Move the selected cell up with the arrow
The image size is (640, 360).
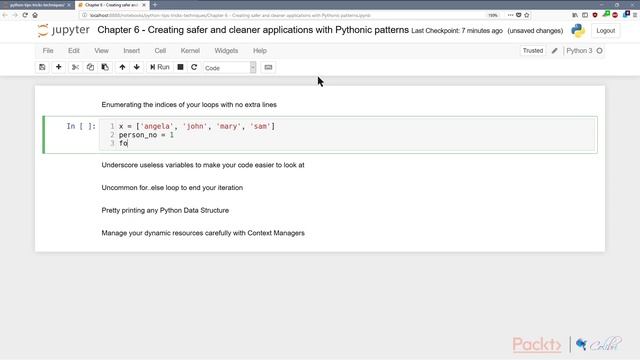click(122, 67)
